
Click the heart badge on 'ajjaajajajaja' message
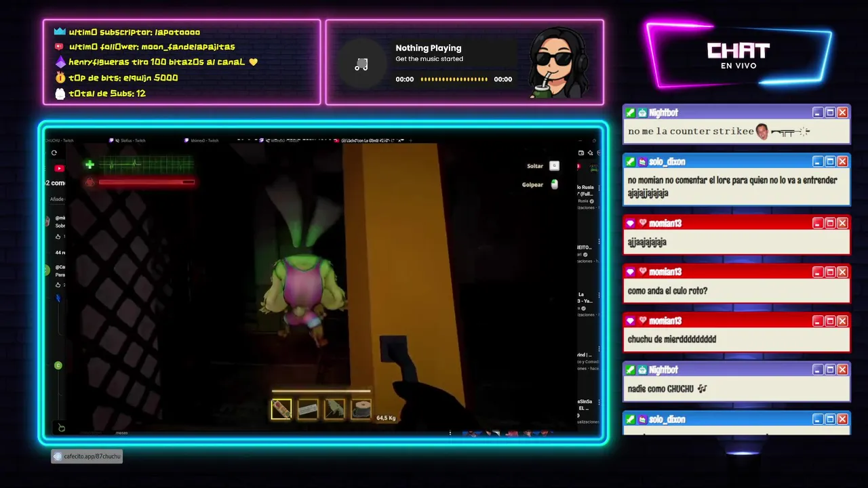pos(642,223)
